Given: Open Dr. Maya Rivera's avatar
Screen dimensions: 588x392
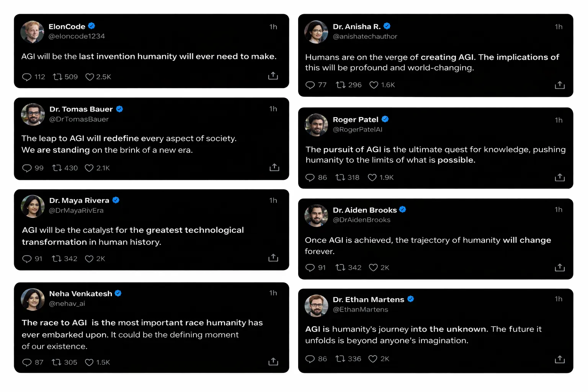Looking at the screenshot, I should point(33,206).
